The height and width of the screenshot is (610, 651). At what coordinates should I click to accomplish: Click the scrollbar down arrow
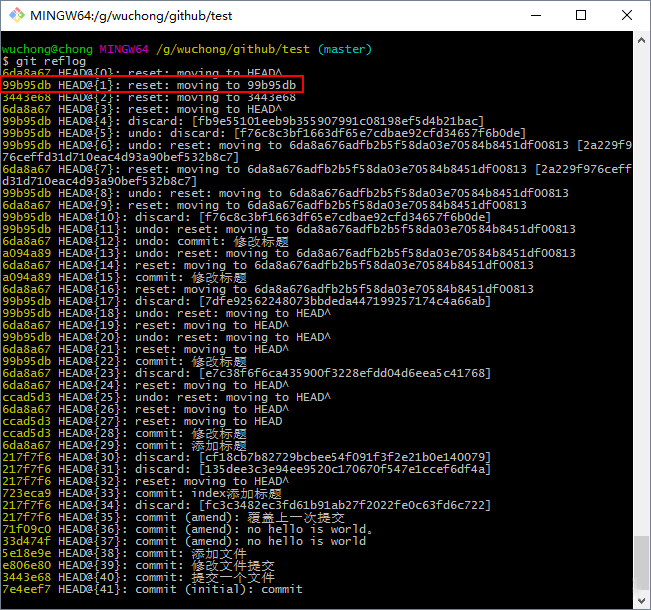(x=641, y=600)
